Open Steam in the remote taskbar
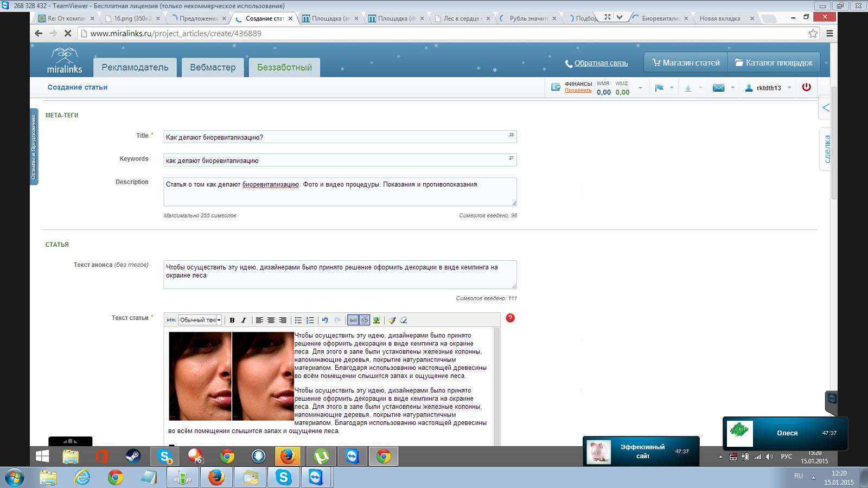The image size is (868, 488). [x=133, y=457]
